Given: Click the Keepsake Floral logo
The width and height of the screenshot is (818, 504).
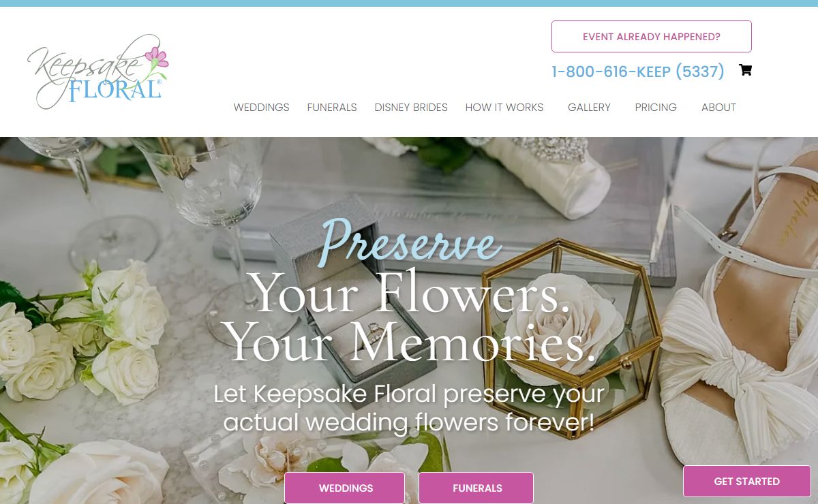Looking at the screenshot, I should click(97, 72).
